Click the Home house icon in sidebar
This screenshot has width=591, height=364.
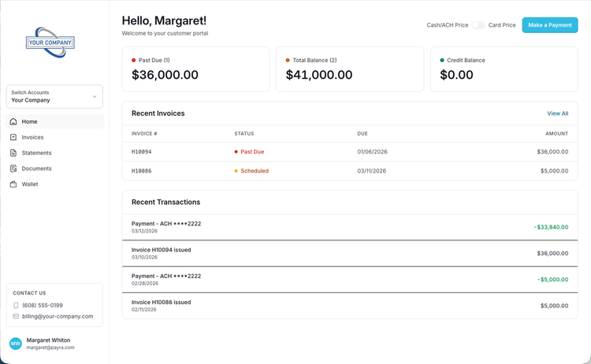point(13,121)
